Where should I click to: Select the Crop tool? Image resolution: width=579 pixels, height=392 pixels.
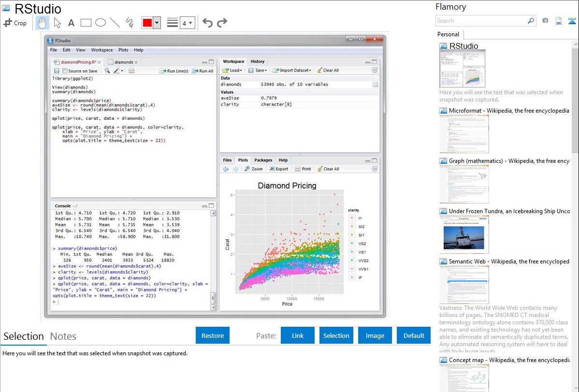tap(15, 23)
